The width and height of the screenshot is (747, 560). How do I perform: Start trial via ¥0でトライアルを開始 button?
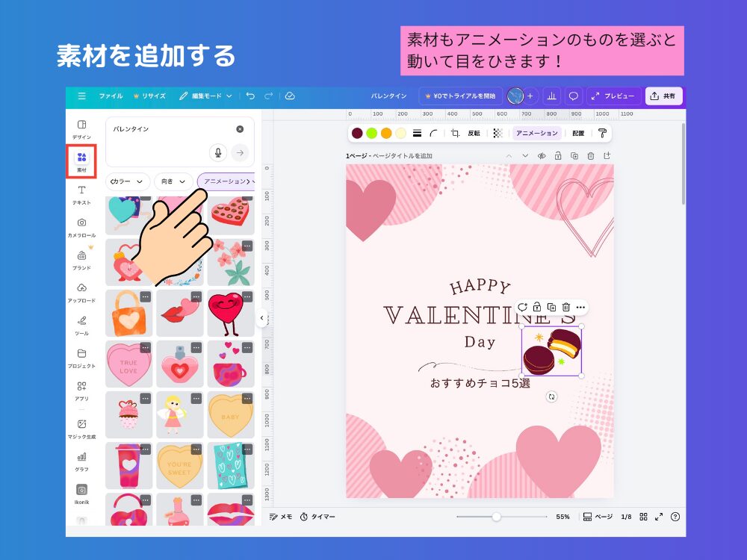(x=461, y=96)
